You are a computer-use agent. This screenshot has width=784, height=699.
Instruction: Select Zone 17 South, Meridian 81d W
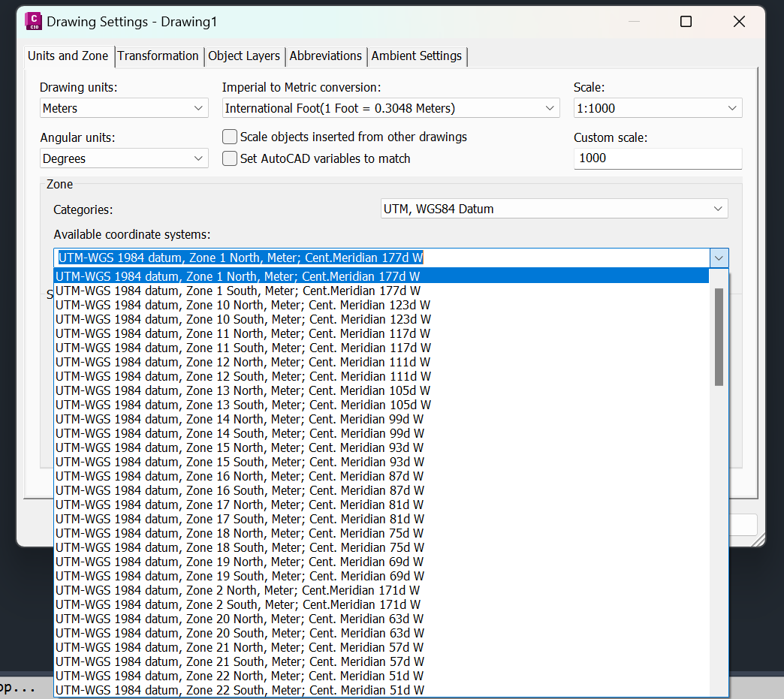[381, 519]
